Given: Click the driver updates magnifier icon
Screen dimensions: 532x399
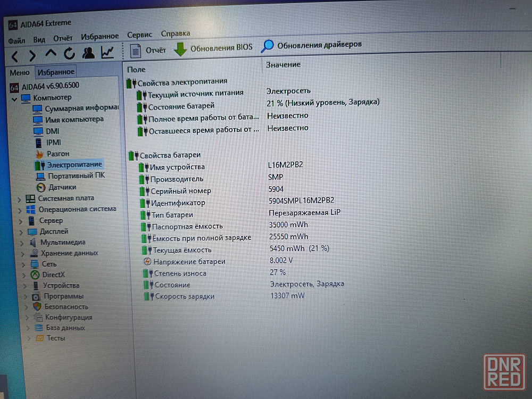Looking at the screenshot, I should 267,46.
